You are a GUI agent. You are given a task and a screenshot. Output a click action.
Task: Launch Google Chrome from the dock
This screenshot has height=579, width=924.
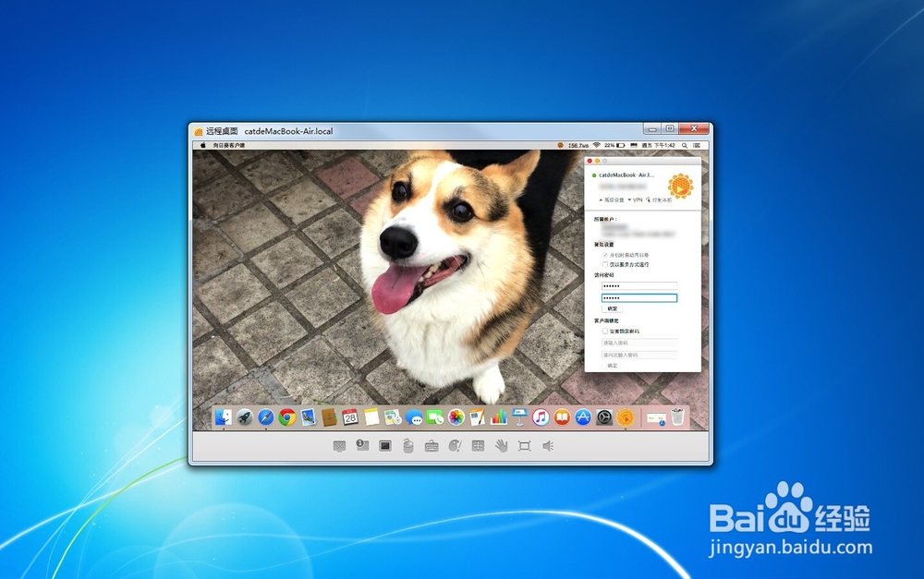(287, 417)
